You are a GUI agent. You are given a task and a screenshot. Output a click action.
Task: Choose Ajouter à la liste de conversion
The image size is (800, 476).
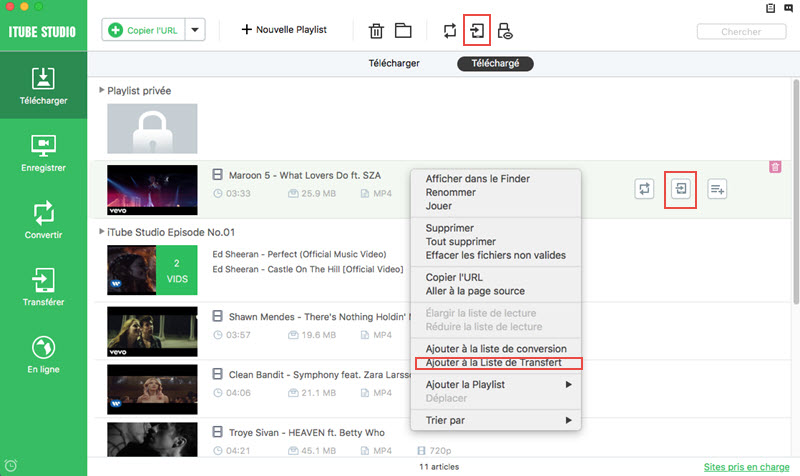(x=496, y=349)
